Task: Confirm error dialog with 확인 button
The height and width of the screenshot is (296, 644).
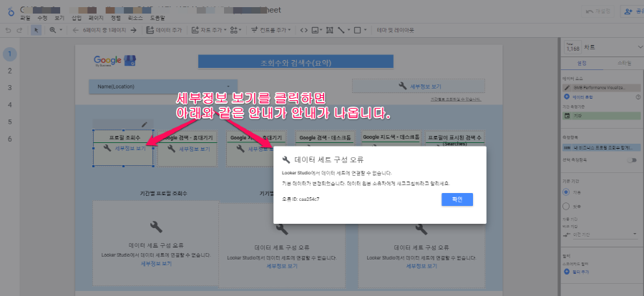Action: click(x=457, y=199)
